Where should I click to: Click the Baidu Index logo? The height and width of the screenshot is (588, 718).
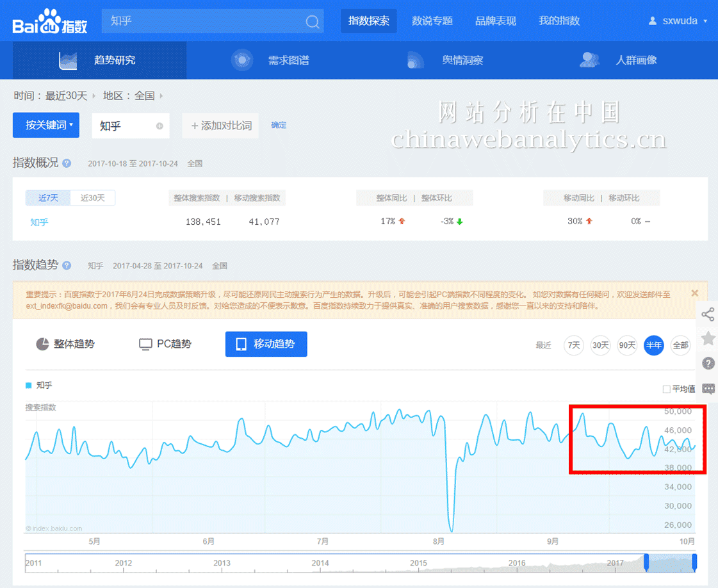[x=50, y=22]
